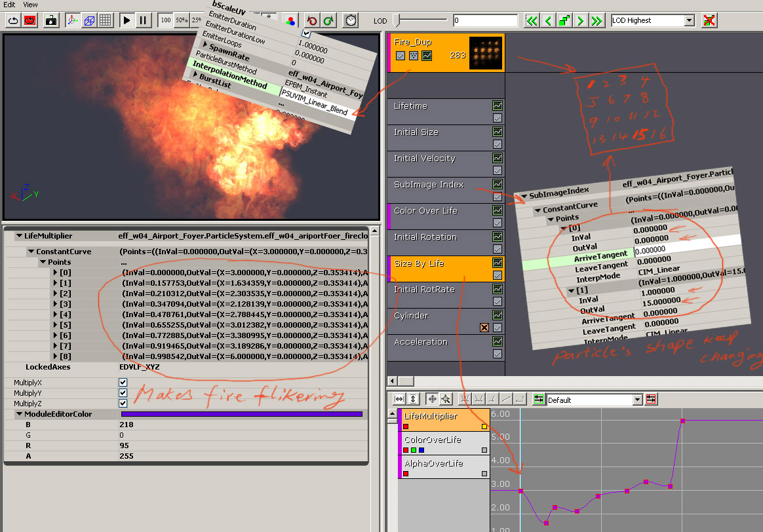Expand Points entry [4]
Screen dimensions: 763x532
pos(55,314)
